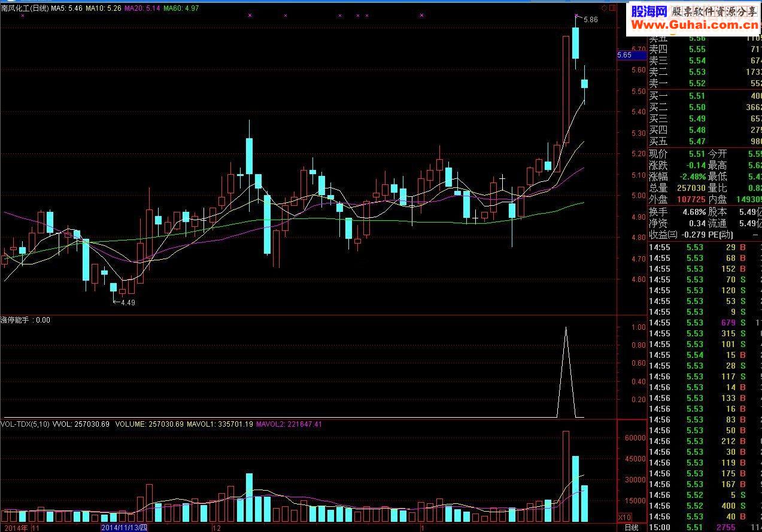Click the 5.54 tick row with volume 15
This screenshot has height=532, width=762.
705,355
